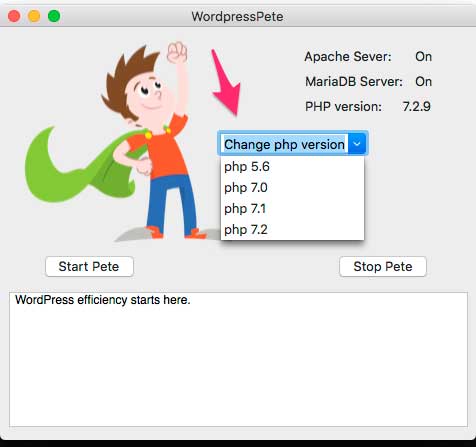Open the blue dropdown chevron button
476x447 pixels.
[357, 144]
